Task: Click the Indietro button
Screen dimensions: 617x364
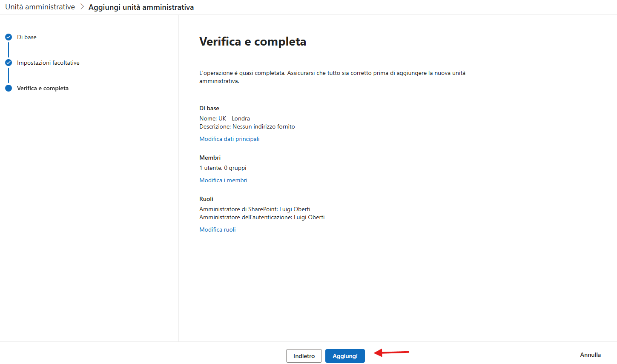Action: click(x=304, y=356)
